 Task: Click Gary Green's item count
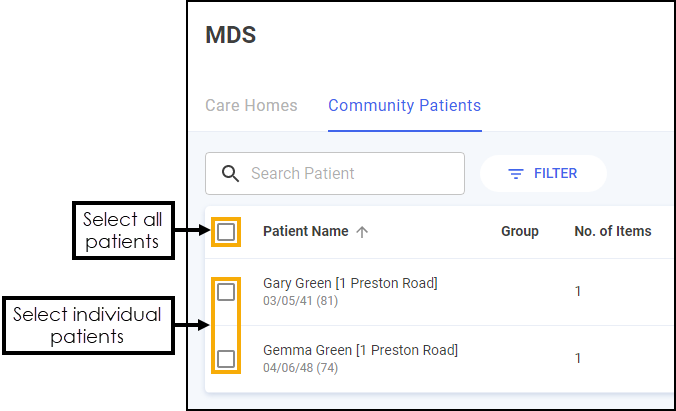pos(577,292)
